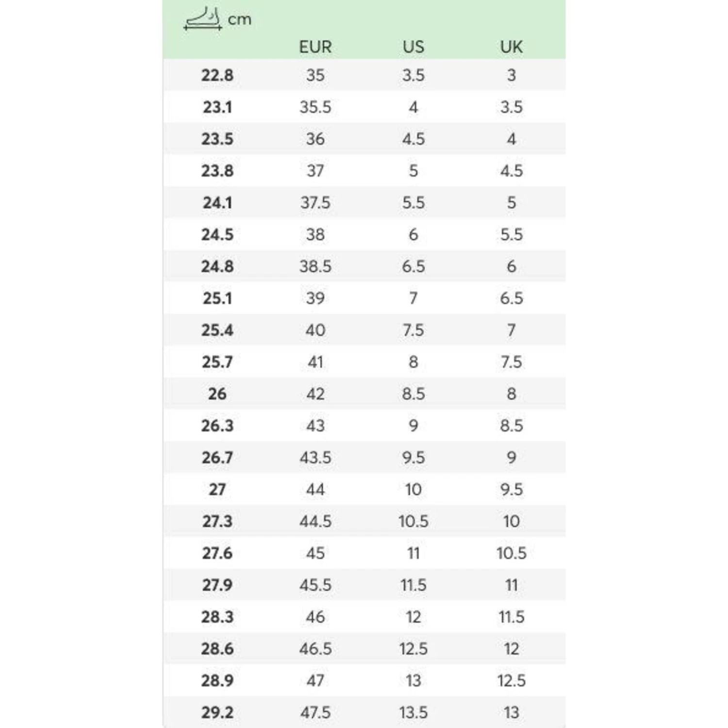The height and width of the screenshot is (728, 728).
Task: Click US size 4.5 cell
Action: point(414,139)
